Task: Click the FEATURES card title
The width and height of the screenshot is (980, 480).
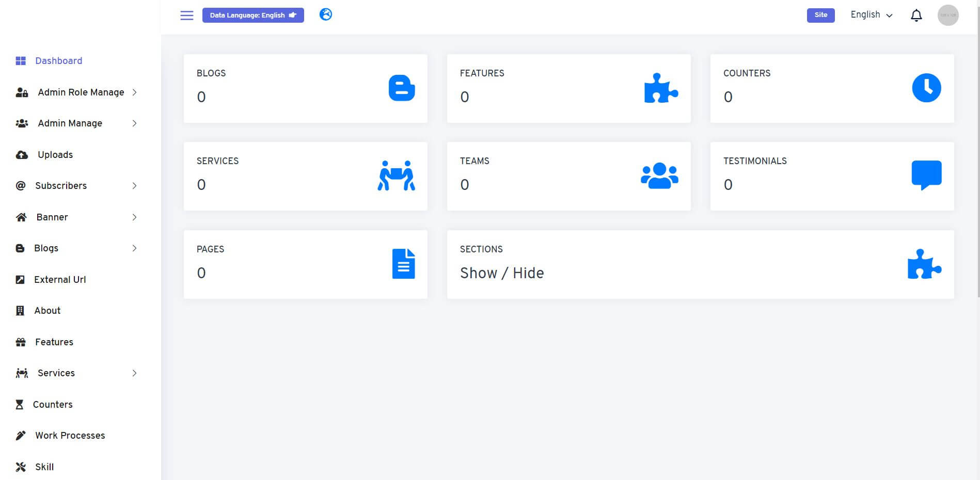Action: click(482, 73)
